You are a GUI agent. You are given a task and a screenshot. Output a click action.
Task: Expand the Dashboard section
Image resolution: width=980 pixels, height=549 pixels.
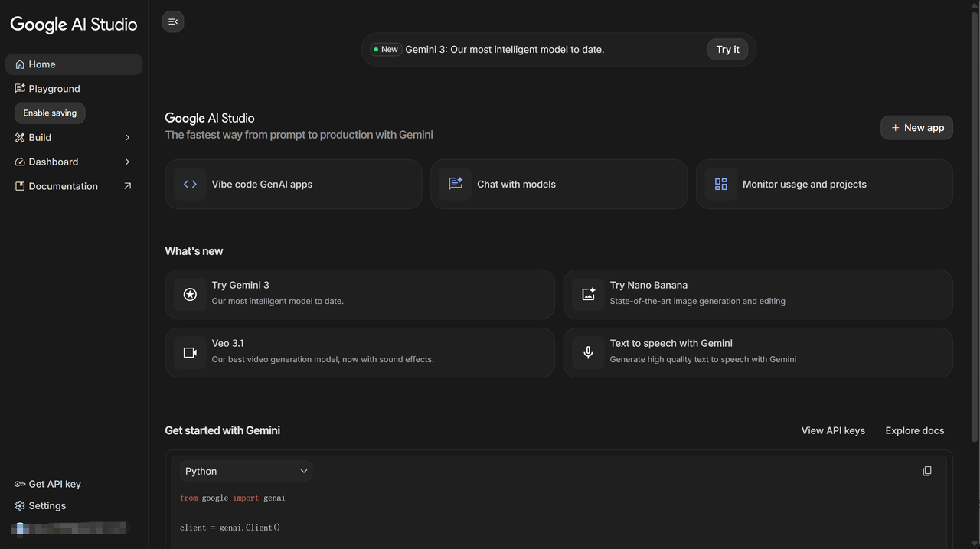73,162
